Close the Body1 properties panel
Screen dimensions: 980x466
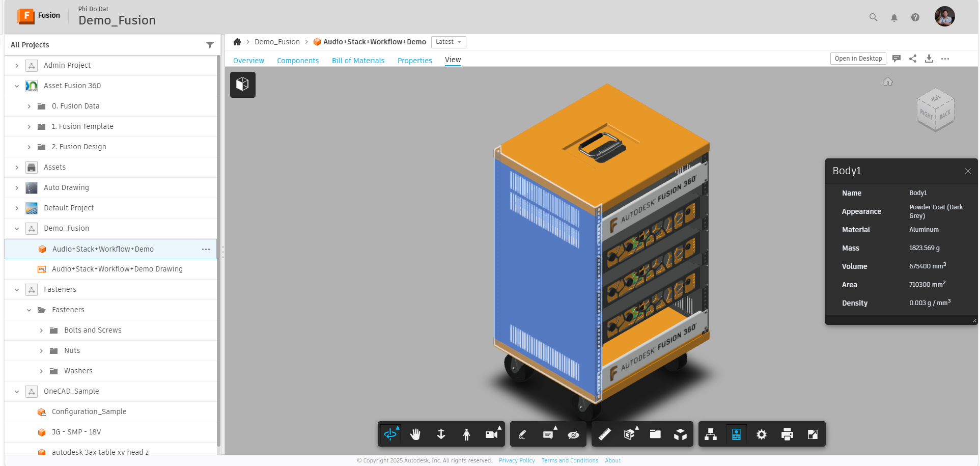968,171
